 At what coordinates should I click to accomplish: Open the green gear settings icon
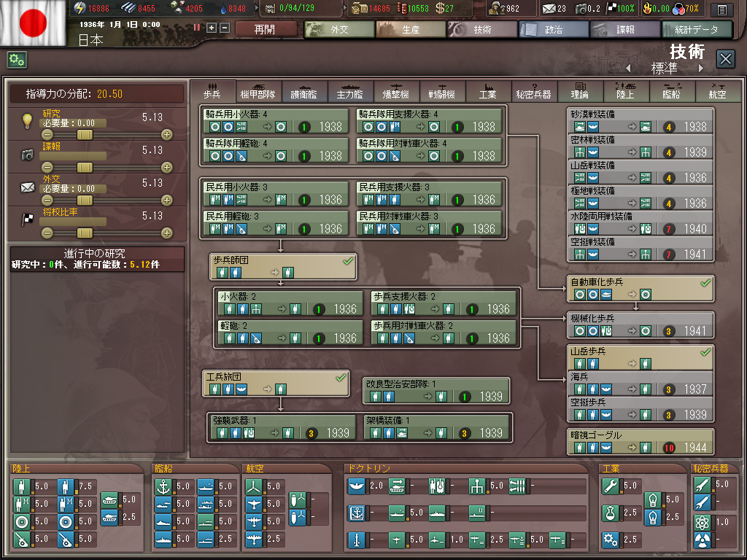(17, 60)
